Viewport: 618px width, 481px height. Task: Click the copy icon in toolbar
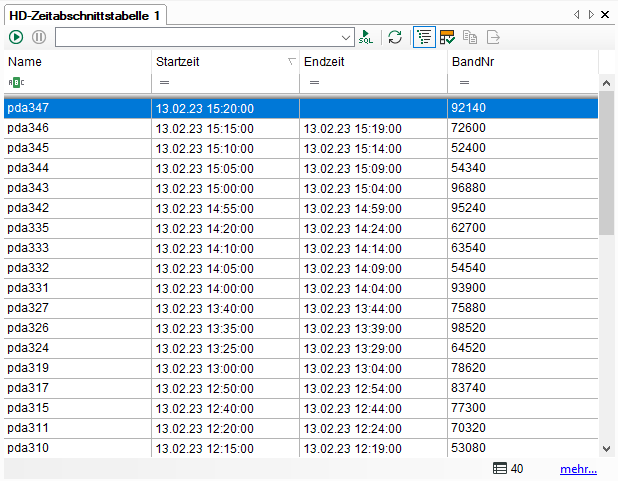[x=471, y=37]
